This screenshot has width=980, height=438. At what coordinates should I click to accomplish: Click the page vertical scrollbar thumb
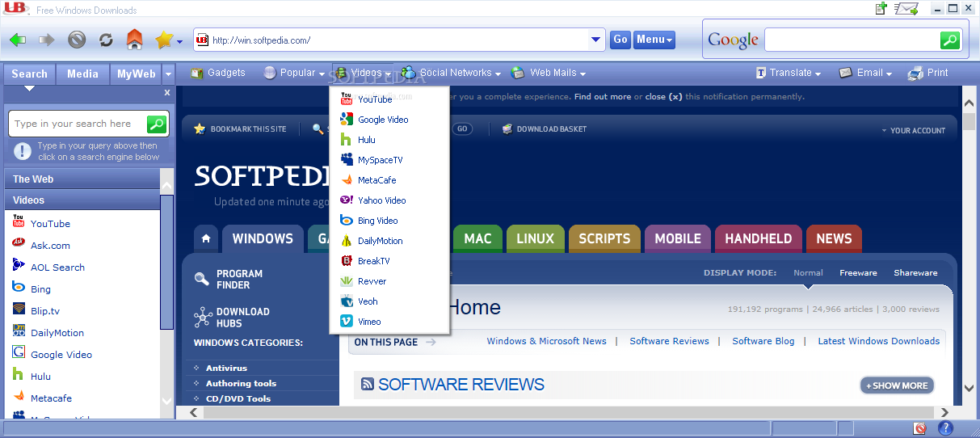pos(969,122)
